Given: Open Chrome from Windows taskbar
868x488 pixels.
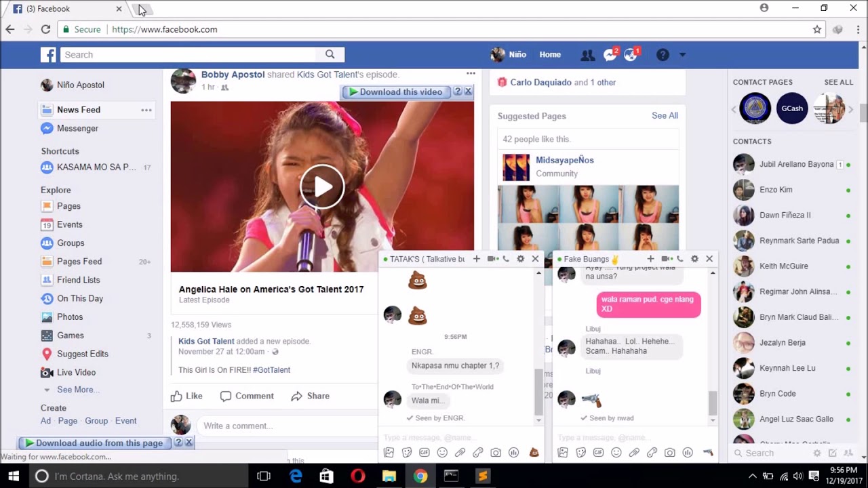Looking at the screenshot, I should (x=420, y=476).
